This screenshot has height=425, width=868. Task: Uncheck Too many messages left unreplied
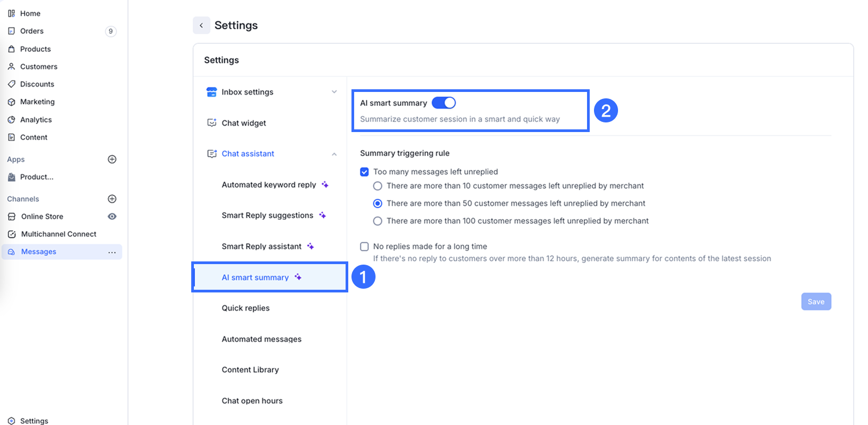[x=364, y=172]
